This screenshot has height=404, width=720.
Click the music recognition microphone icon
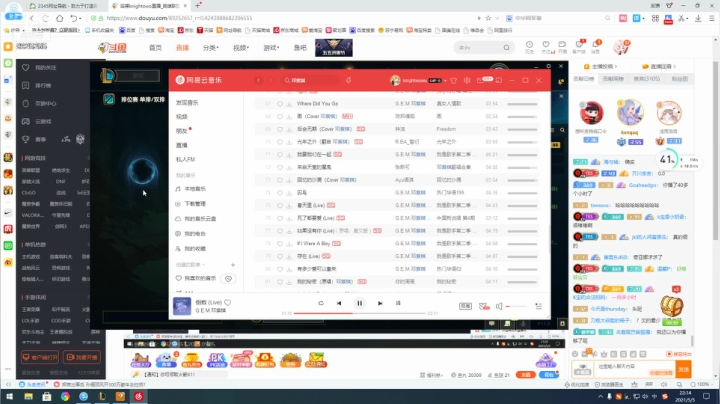tap(349, 80)
